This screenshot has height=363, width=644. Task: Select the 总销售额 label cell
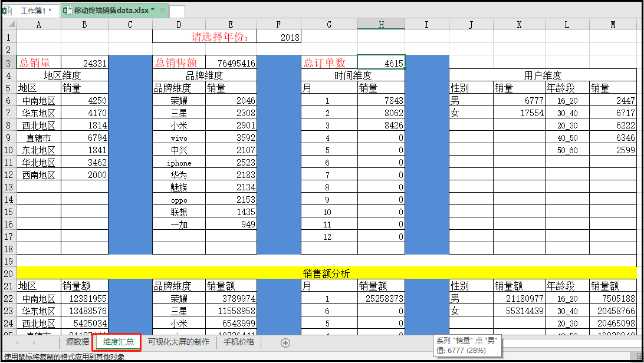click(179, 62)
